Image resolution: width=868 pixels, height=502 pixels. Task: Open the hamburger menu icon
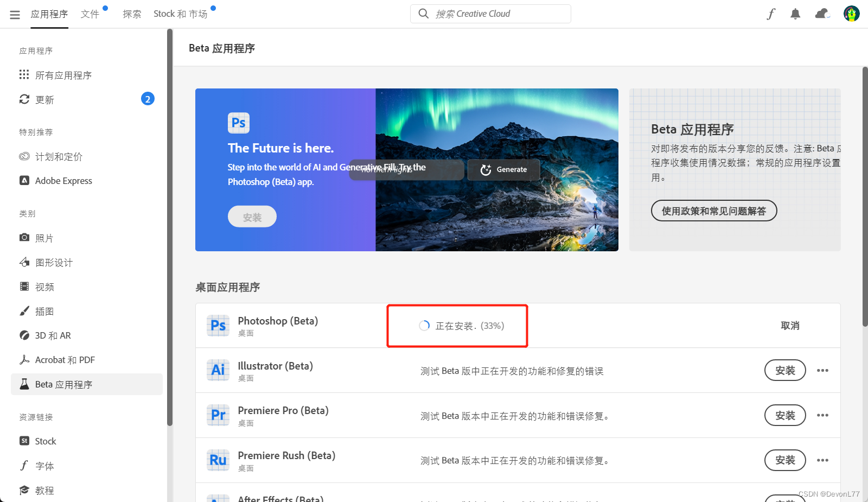pos(15,15)
